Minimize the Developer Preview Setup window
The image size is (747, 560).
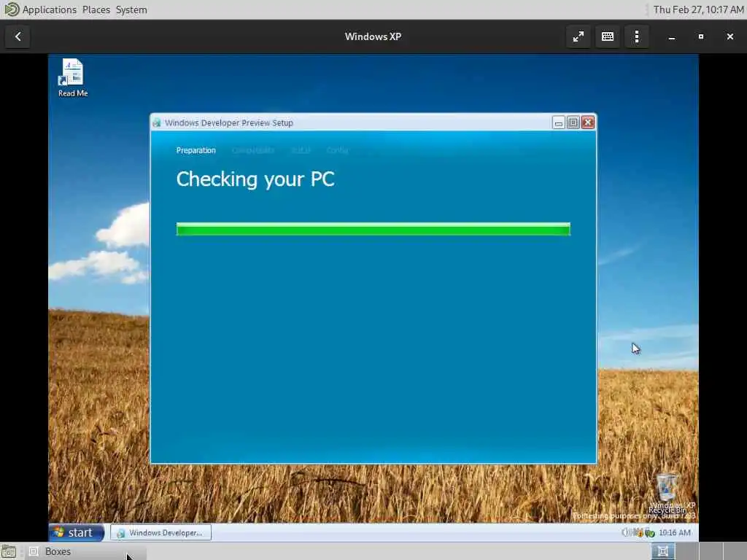(558, 122)
